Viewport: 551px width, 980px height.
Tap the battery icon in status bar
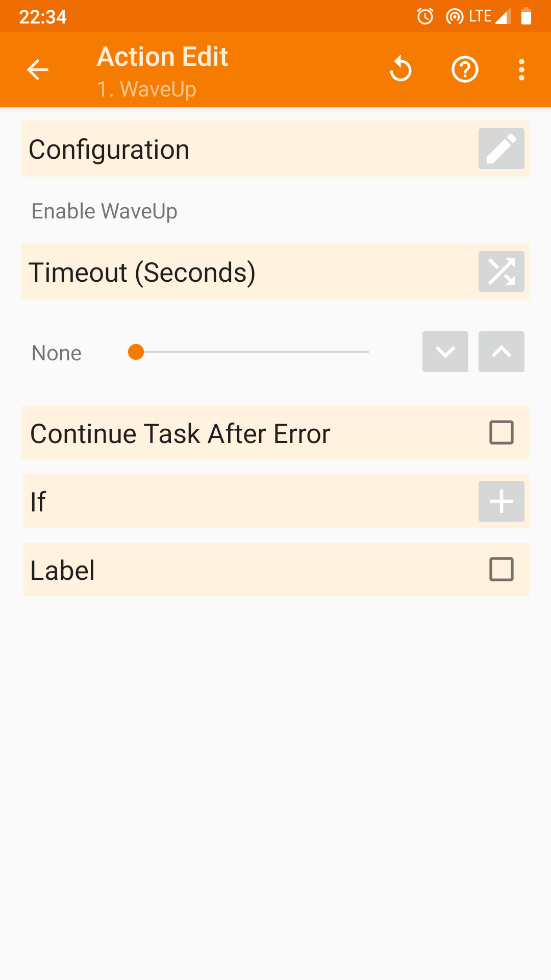526,16
